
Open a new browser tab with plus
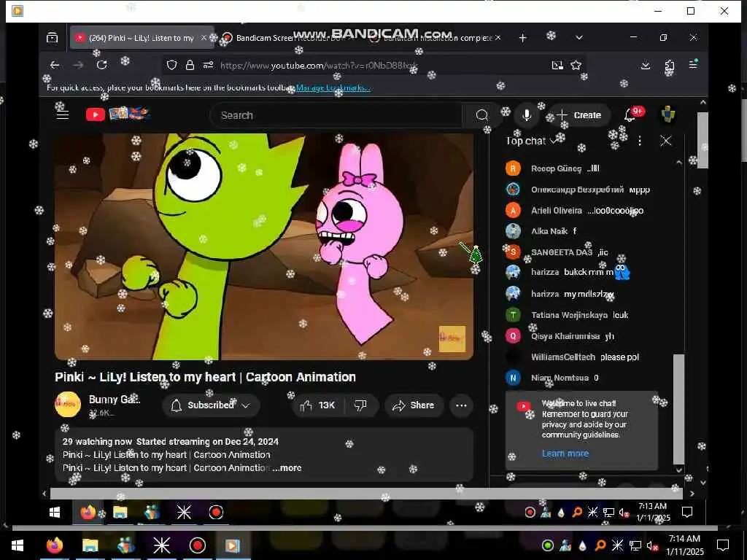pyautogui.click(x=522, y=38)
